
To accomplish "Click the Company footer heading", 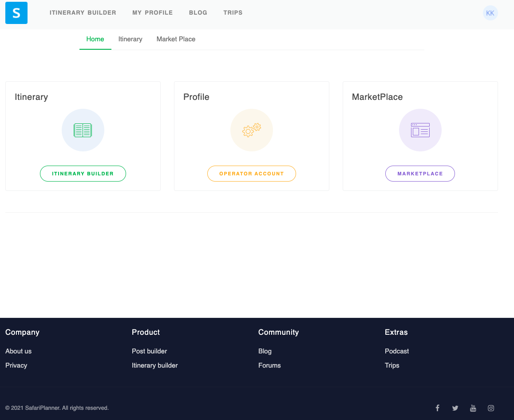I will [x=22, y=332].
